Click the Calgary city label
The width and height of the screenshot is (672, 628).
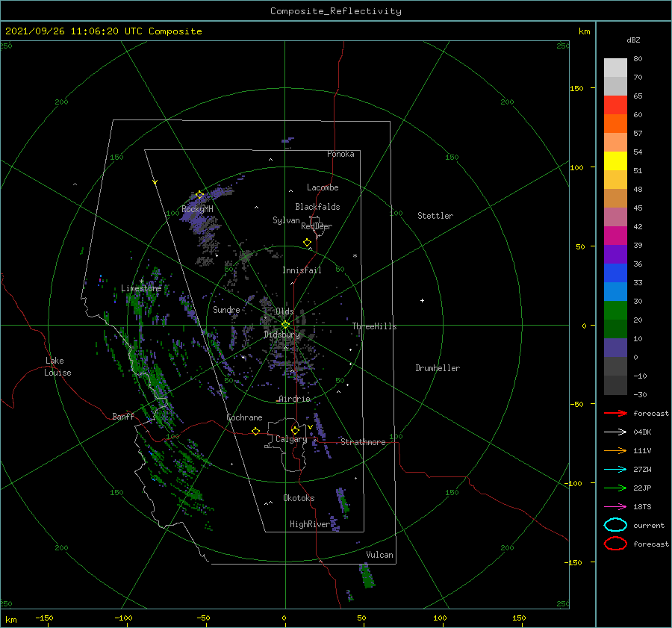(x=291, y=439)
